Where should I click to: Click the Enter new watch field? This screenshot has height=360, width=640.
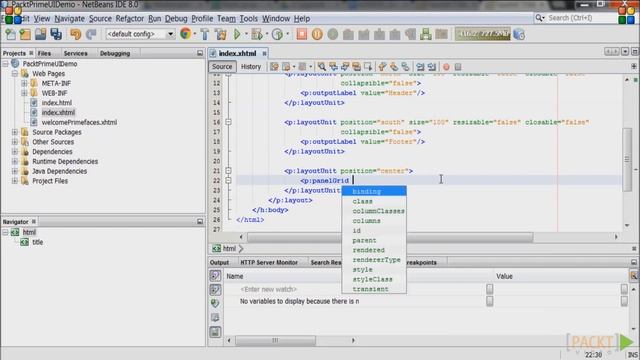269,289
